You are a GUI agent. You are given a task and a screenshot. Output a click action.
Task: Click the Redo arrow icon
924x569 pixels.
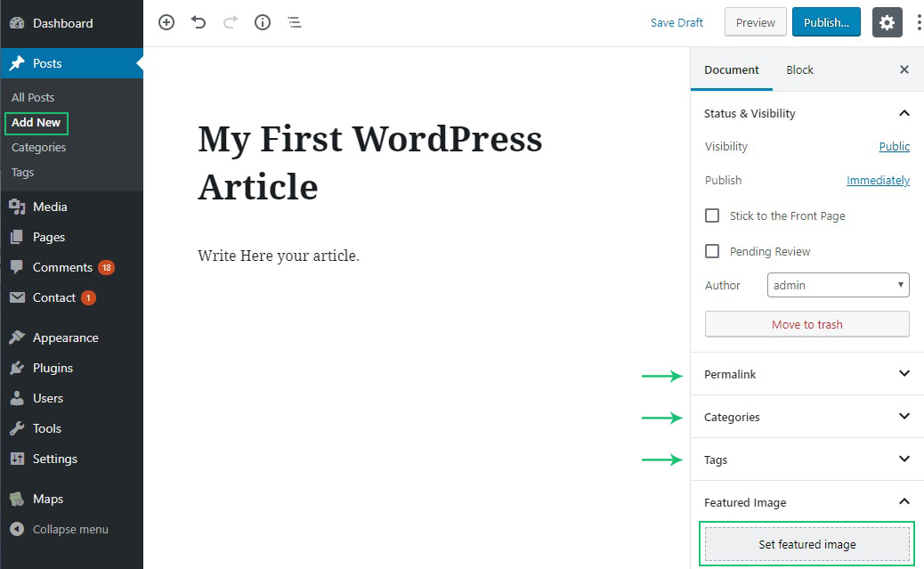[x=231, y=22]
